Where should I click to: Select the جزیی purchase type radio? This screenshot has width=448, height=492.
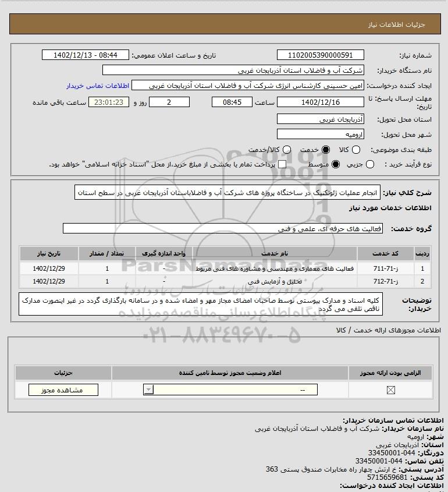370,164
